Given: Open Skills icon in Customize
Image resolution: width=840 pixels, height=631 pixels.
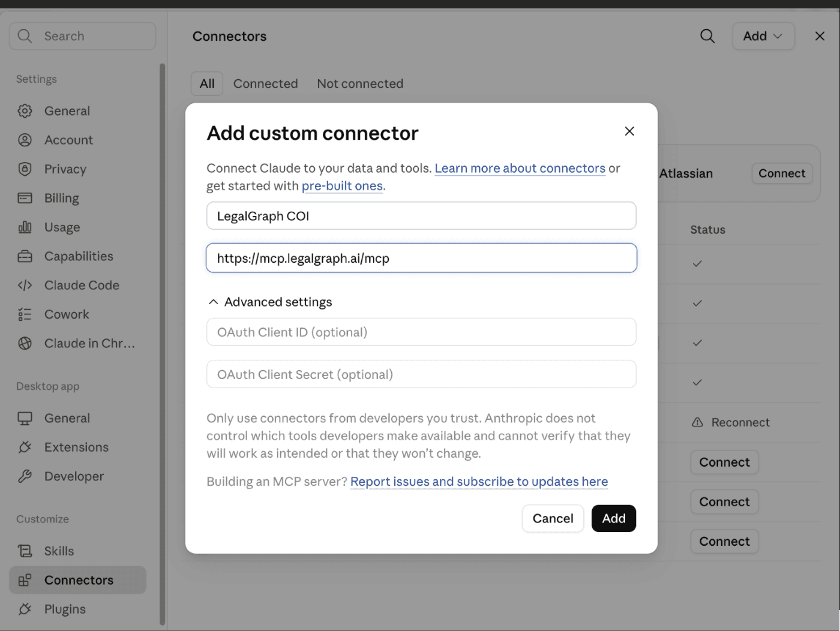Looking at the screenshot, I should [x=25, y=551].
